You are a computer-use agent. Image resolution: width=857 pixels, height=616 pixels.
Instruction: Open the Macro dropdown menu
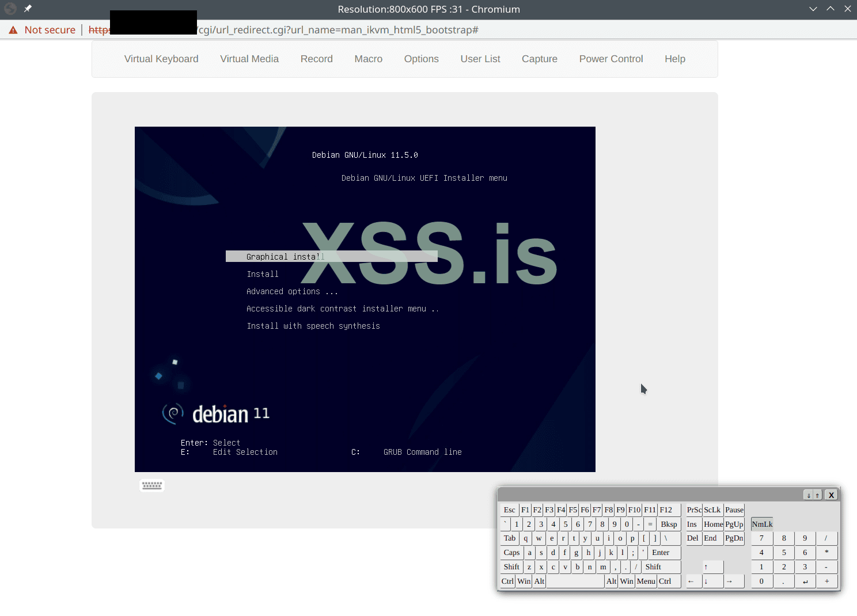click(x=368, y=59)
